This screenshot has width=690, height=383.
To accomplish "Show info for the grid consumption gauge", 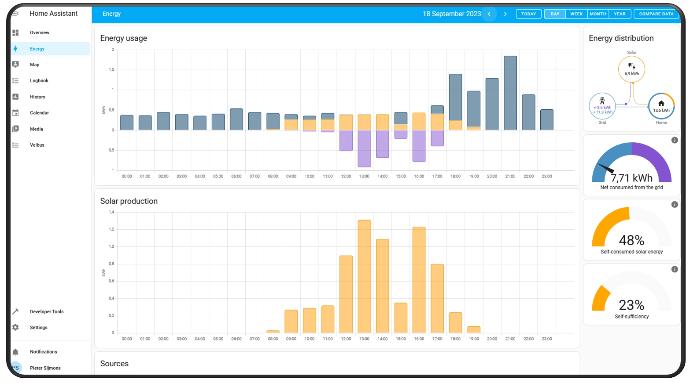I will pyautogui.click(x=674, y=140).
